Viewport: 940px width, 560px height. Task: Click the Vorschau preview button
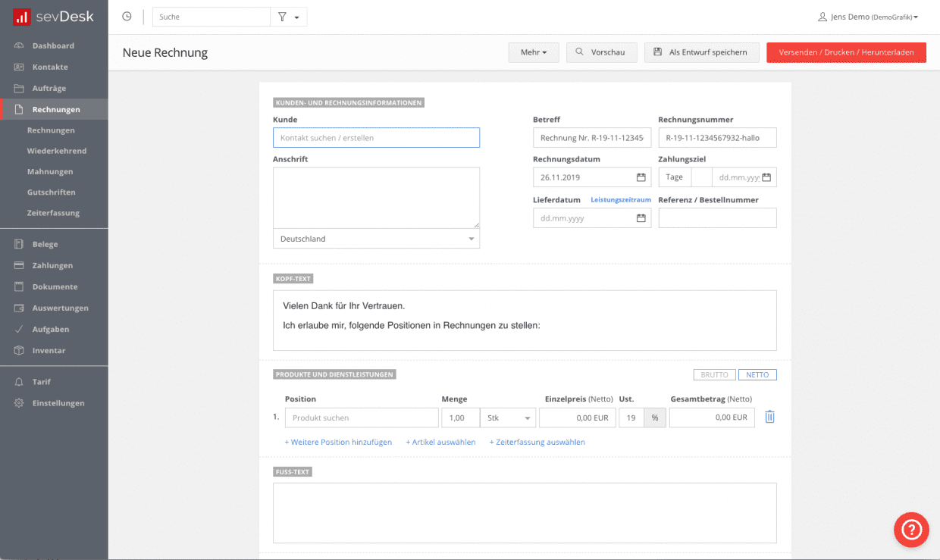click(x=602, y=52)
